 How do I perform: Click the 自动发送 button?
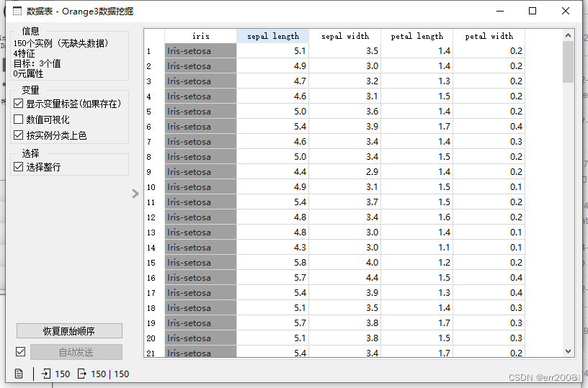pos(76,352)
